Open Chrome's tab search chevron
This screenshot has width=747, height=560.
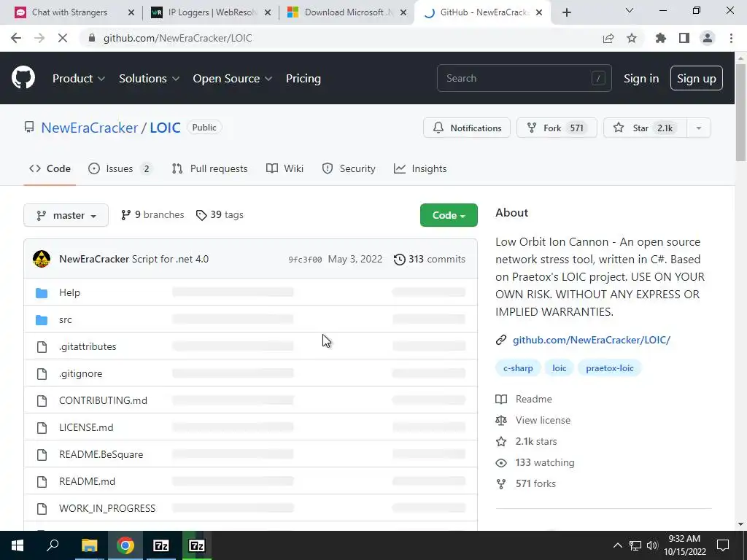pos(630,10)
